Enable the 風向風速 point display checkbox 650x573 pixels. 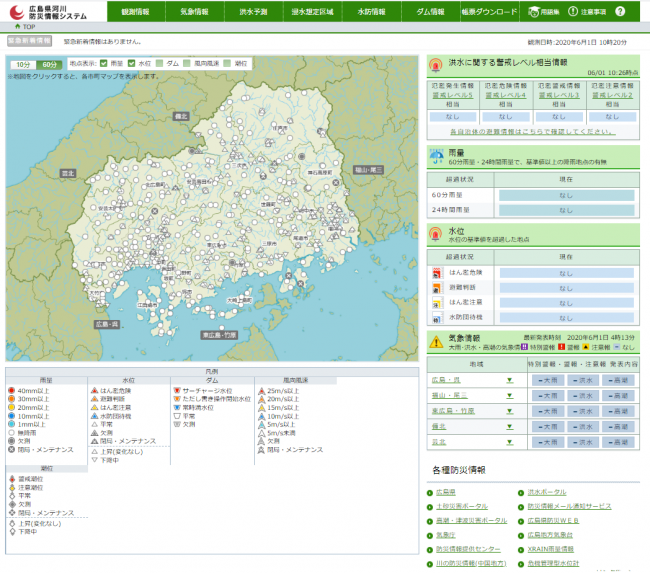click(187, 63)
